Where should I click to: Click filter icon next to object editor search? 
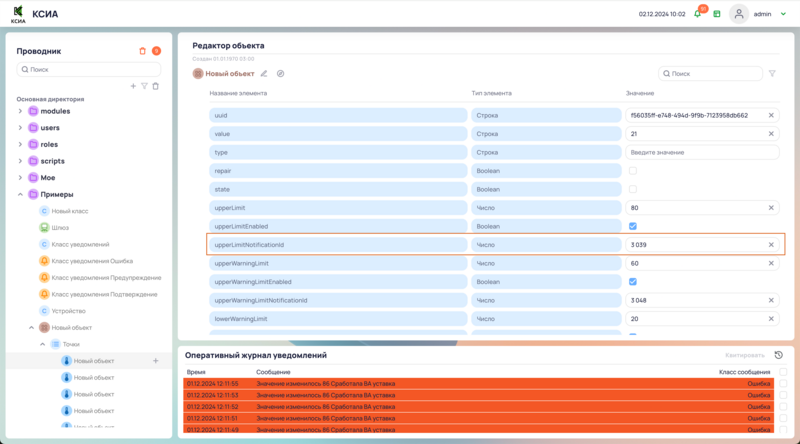772,74
